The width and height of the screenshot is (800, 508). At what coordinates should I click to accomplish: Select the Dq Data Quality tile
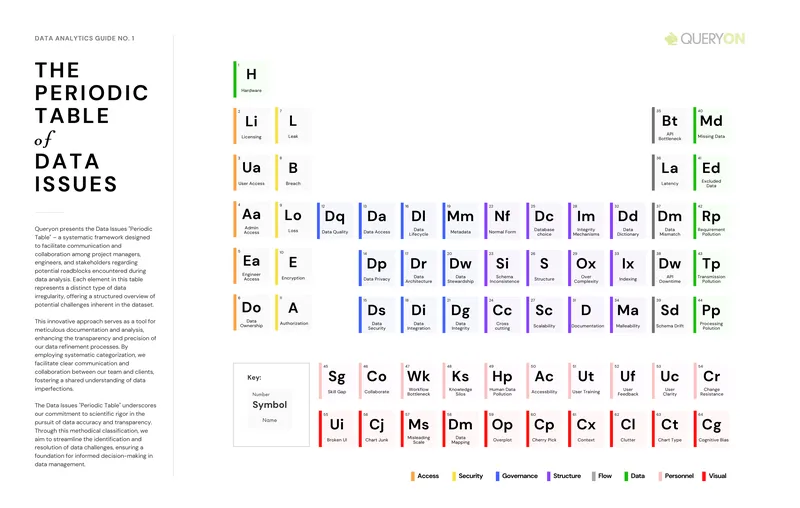click(x=335, y=221)
